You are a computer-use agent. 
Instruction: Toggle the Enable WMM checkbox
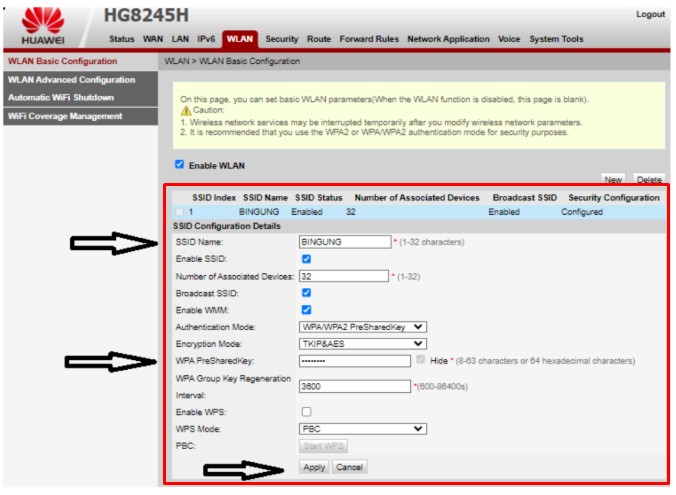click(x=307, y=310)
